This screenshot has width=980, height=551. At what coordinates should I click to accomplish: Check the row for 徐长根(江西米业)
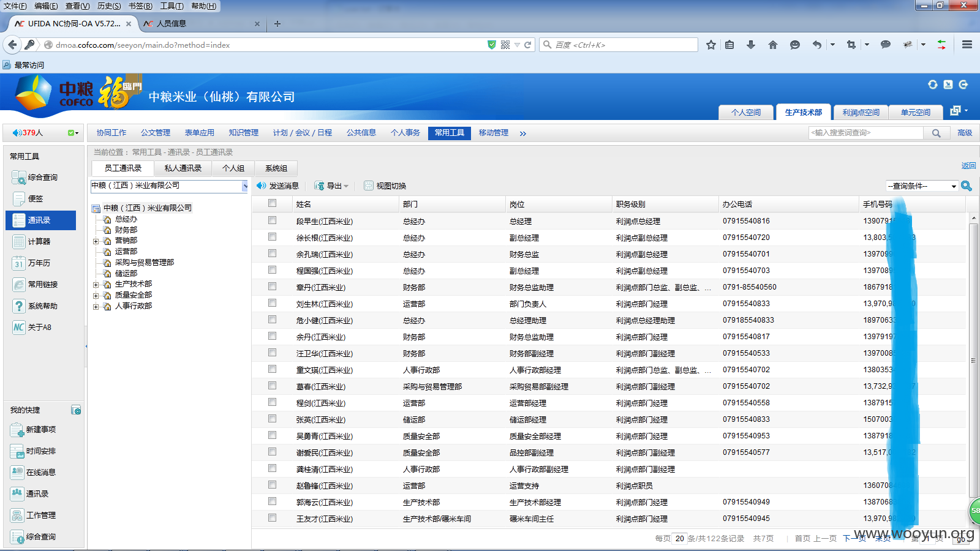(272, 237)
